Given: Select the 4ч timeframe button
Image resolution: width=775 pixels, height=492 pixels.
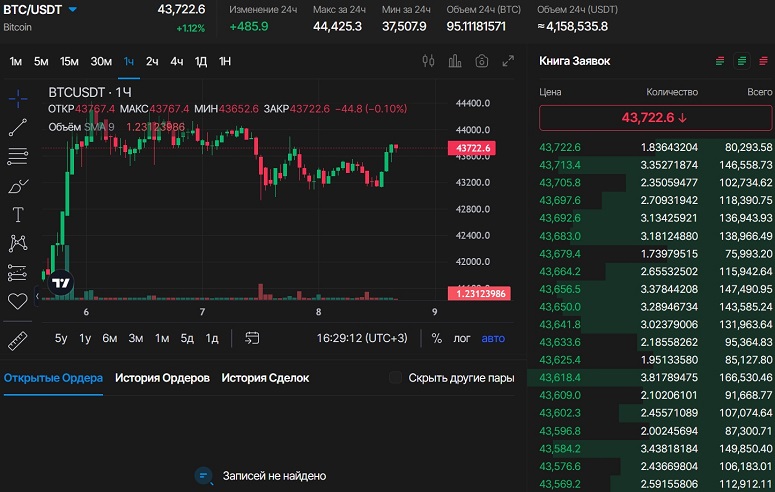Looking at the screenshot, I should (x=176, y=61).
